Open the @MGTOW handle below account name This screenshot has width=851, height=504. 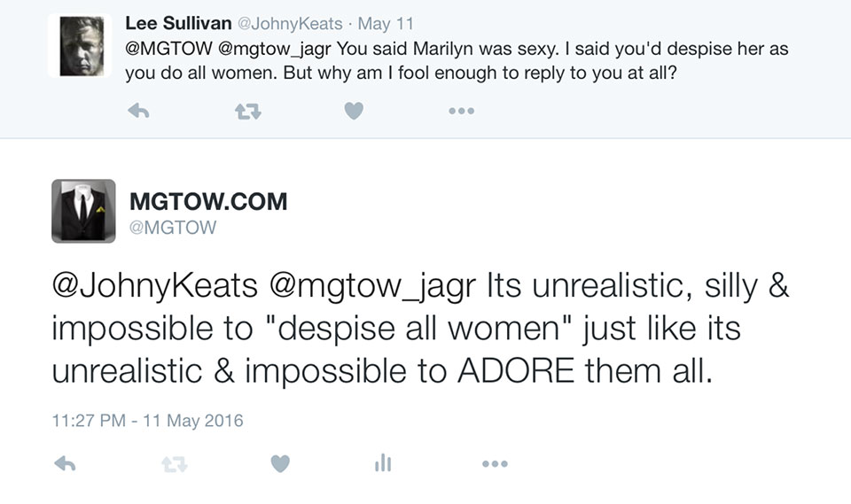tap(173, 229)
